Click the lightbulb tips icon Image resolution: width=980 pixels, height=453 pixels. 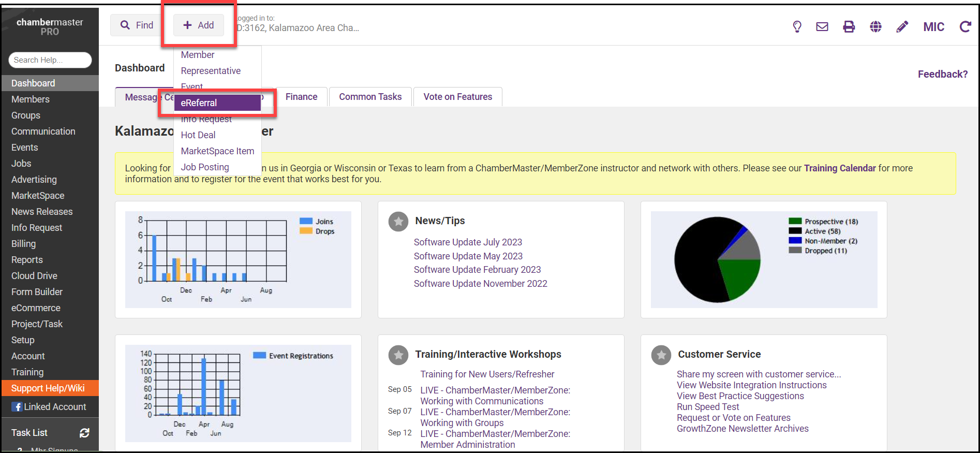click(x=797, y=27)
